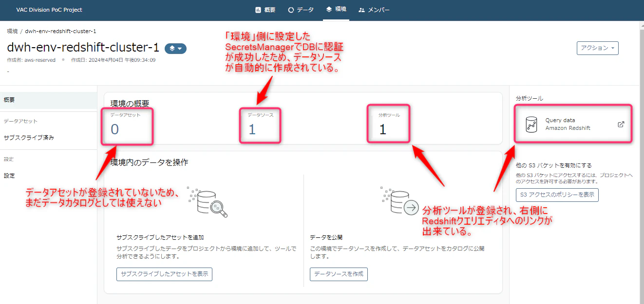Screen dimensions: 644x304
Task: Open Query data Amazon Redshift link
Action: pyautogui.click(x=573, y=124)
